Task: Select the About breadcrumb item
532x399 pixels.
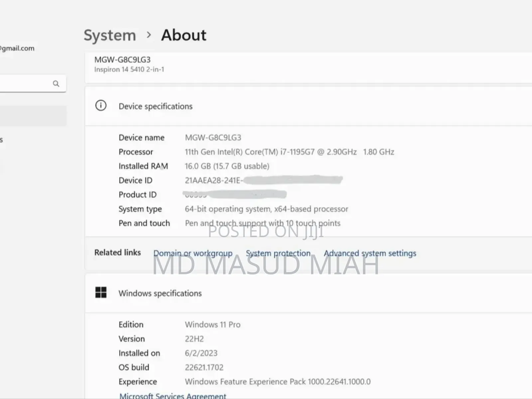Action: (x=184, y=35)
